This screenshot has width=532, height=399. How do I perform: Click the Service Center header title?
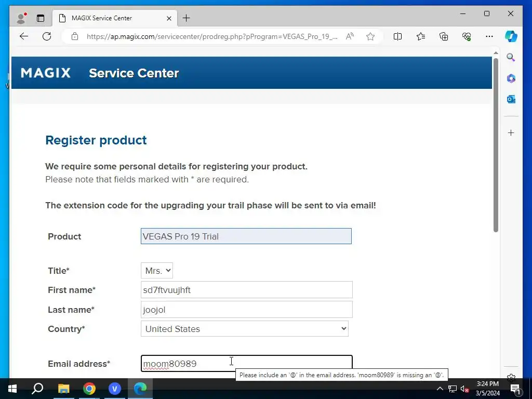point(134,73)
